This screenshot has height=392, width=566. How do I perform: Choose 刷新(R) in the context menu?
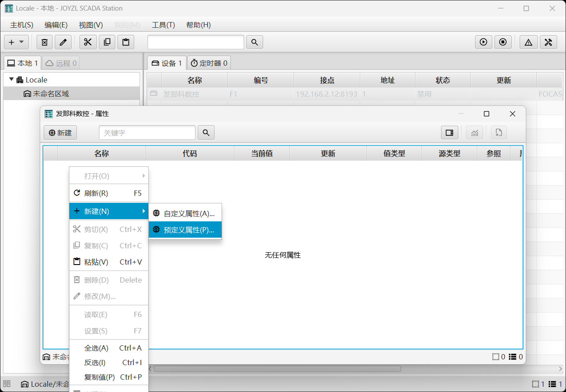(x=109, y=193)
